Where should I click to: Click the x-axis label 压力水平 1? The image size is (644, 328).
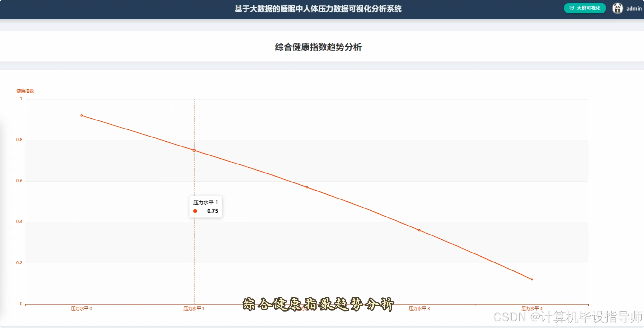point(194,308)
